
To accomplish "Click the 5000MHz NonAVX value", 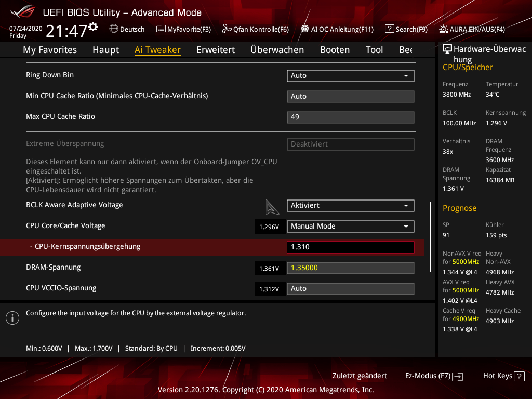I will tap(465, 262).
